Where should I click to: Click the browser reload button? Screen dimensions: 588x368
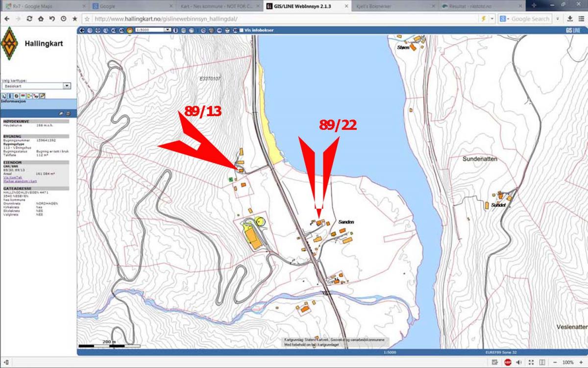[x=29, y=19]
